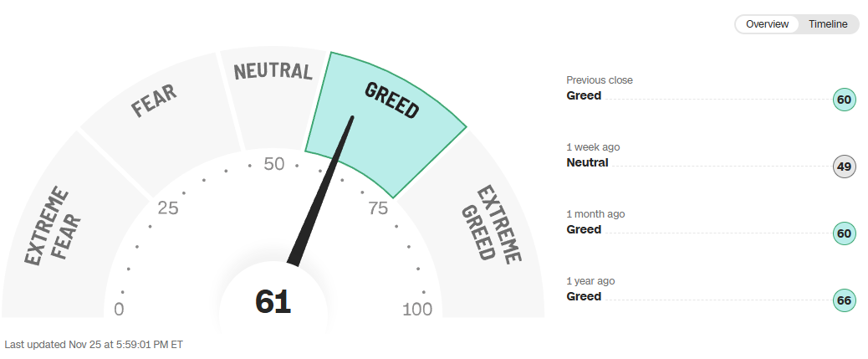The height and width of the screenshot is (359, 868).
Task: Click the current index value 61
Action: coord(273,301)
